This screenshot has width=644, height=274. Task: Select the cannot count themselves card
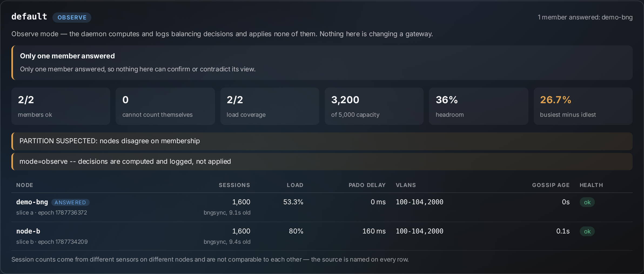point(165,106)
